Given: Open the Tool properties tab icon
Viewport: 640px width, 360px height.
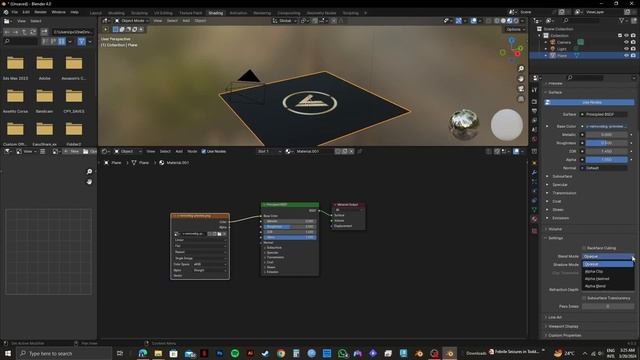Looking at the screenshot, I should pyautogui.click(x=534, y=90).
